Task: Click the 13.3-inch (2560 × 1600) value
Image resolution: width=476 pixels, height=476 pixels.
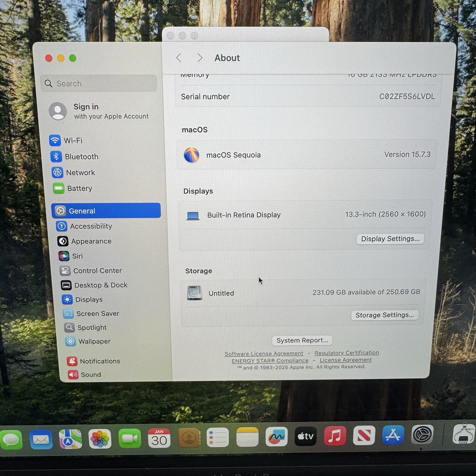Action: coord(385,214)
